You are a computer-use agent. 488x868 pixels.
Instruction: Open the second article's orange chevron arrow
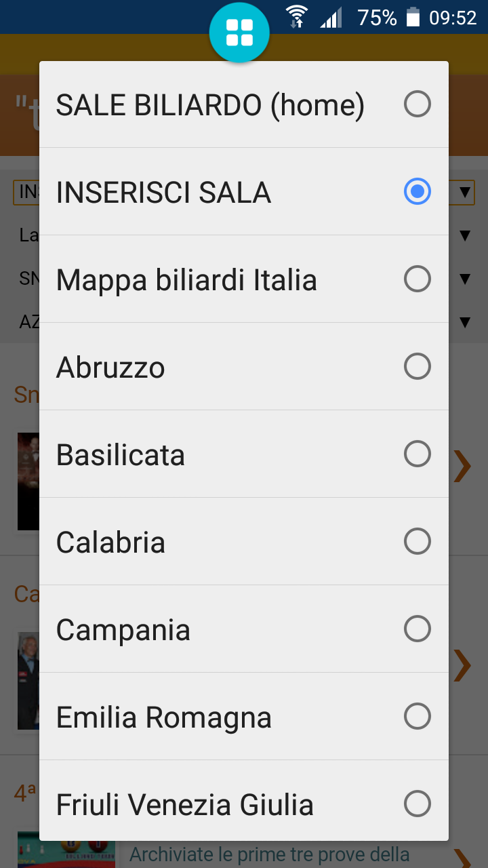[x=463, y=665]
